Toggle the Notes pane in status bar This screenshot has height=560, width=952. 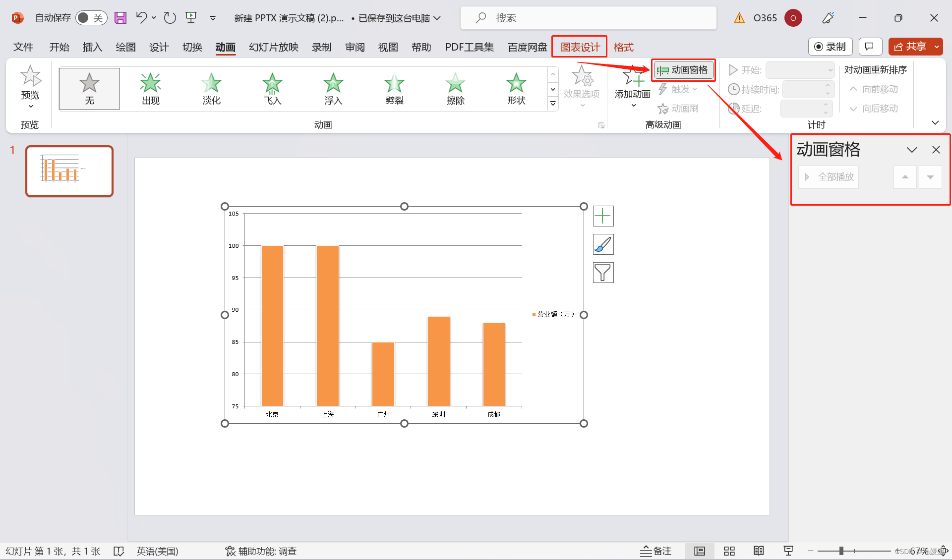655,551
